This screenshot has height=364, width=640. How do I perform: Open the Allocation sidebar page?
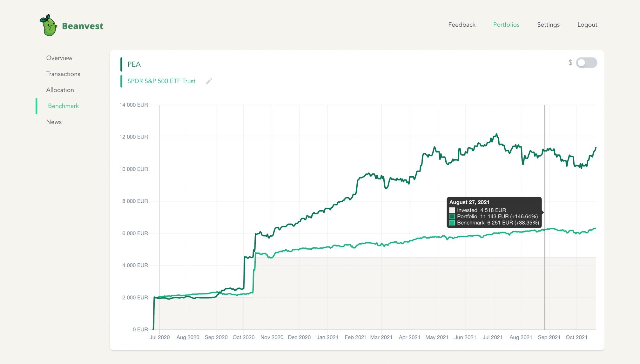60,90
